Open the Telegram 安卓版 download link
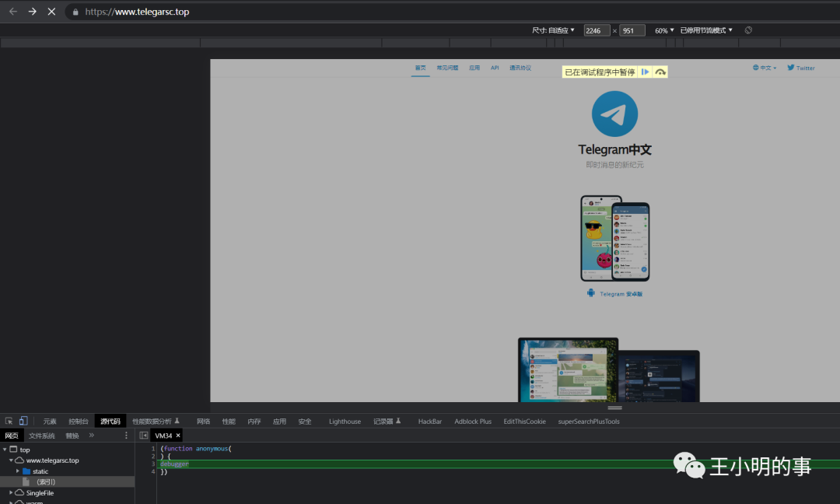This screenshot has width=840, height=504. point(621,294)
